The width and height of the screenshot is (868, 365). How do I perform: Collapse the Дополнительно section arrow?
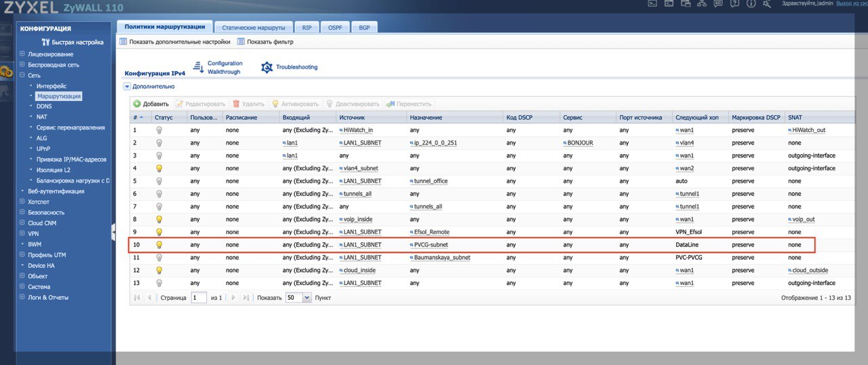coord(127,87)
